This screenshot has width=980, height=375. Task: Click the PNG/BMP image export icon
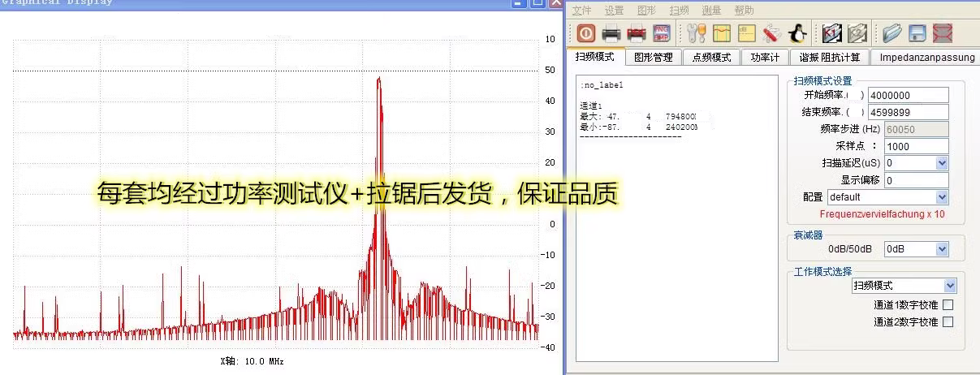[x=662, y=33]
